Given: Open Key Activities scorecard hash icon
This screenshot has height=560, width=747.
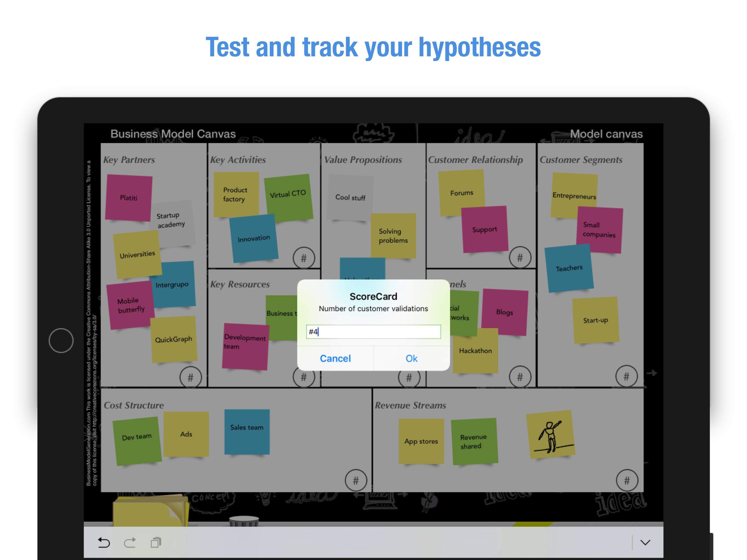Looking at the screenshot, I should [x=304, y=258].
